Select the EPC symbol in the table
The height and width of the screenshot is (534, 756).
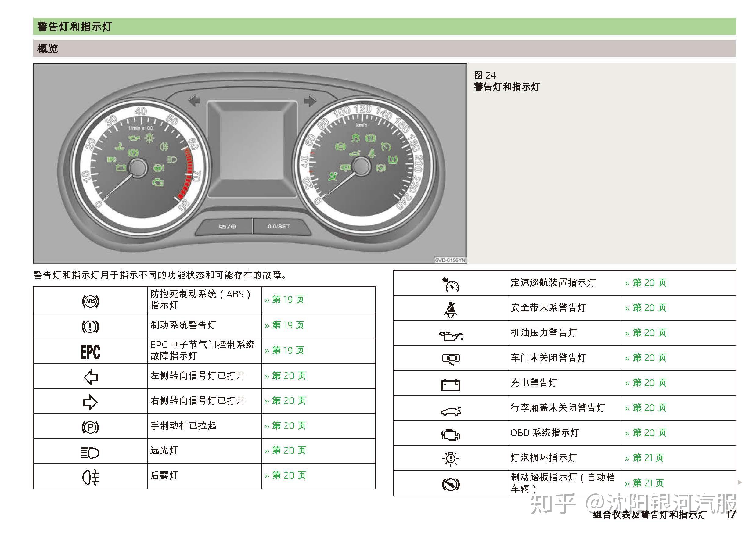[90, 352]
